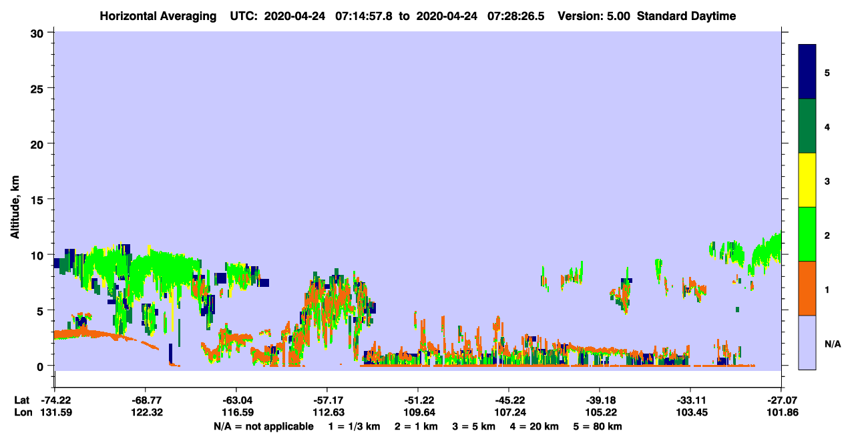Click the latitude value -74.22
The width and height of the screenshot is (868, 445).
click(55, 400)
